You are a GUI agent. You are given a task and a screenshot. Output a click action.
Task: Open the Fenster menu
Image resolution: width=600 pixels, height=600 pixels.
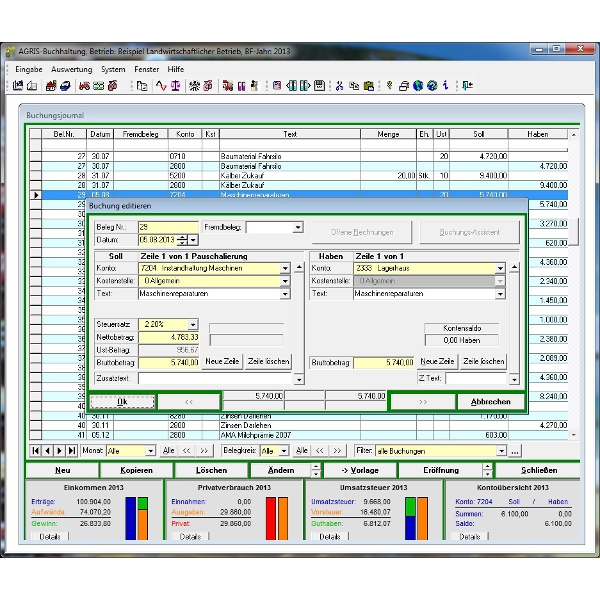146,69
